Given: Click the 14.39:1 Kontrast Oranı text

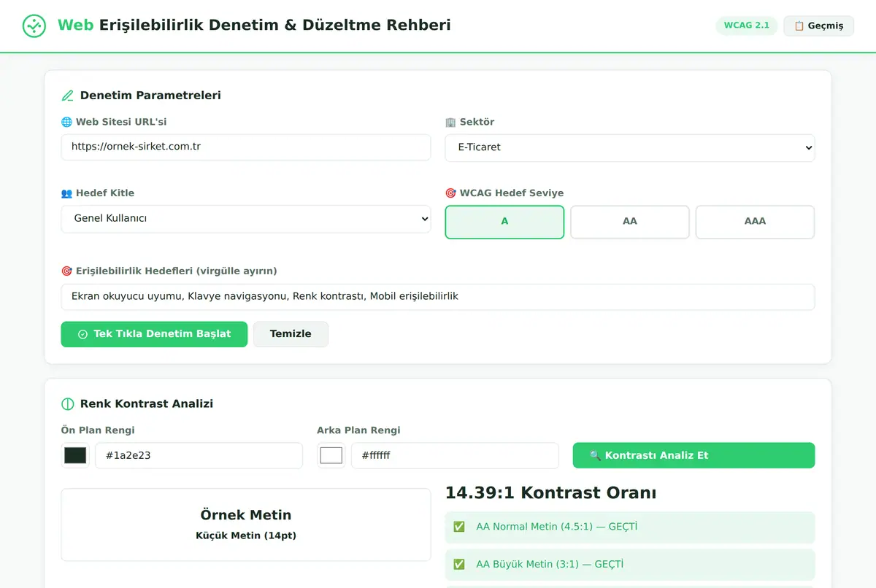Looking at the screenshot, I should pyautogui.click(x=550, y=493).
